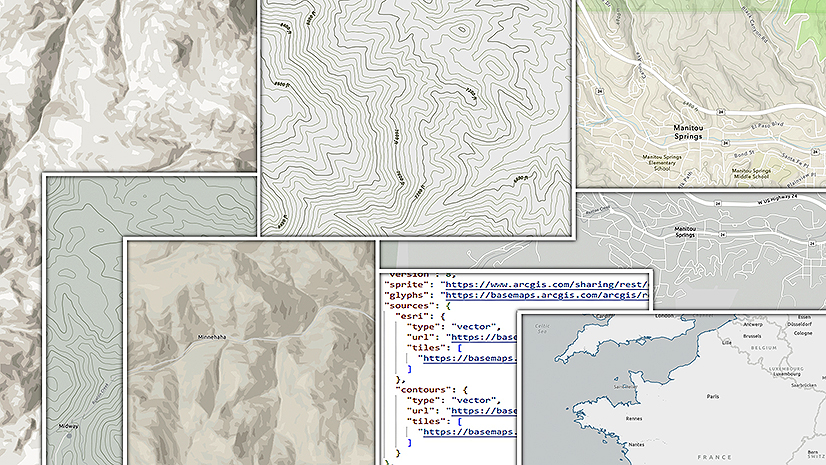Select the JSON style code panel

448,369
